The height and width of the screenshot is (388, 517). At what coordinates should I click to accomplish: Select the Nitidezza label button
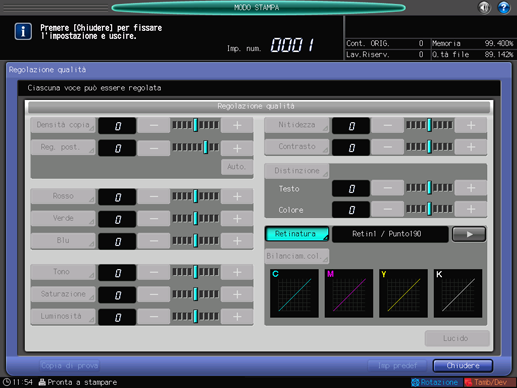click(297, 125)
